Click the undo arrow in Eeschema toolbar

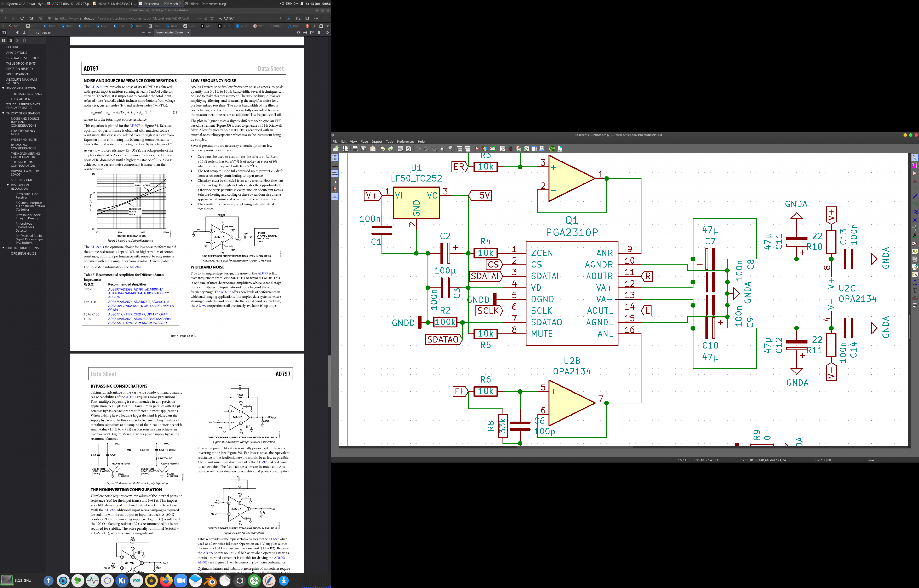coord(382,149)
